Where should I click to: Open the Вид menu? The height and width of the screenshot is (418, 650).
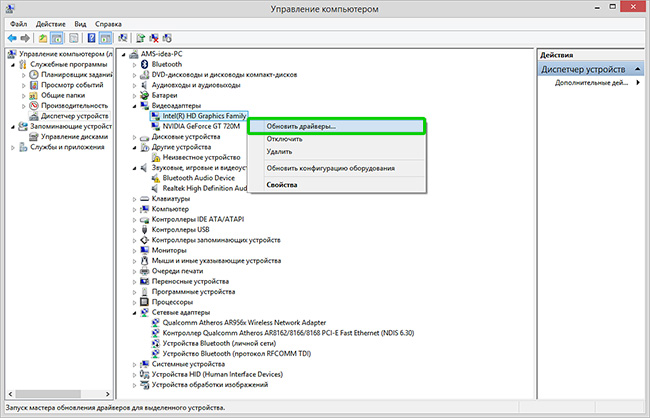pyautogui.click(x=80, y=24)
